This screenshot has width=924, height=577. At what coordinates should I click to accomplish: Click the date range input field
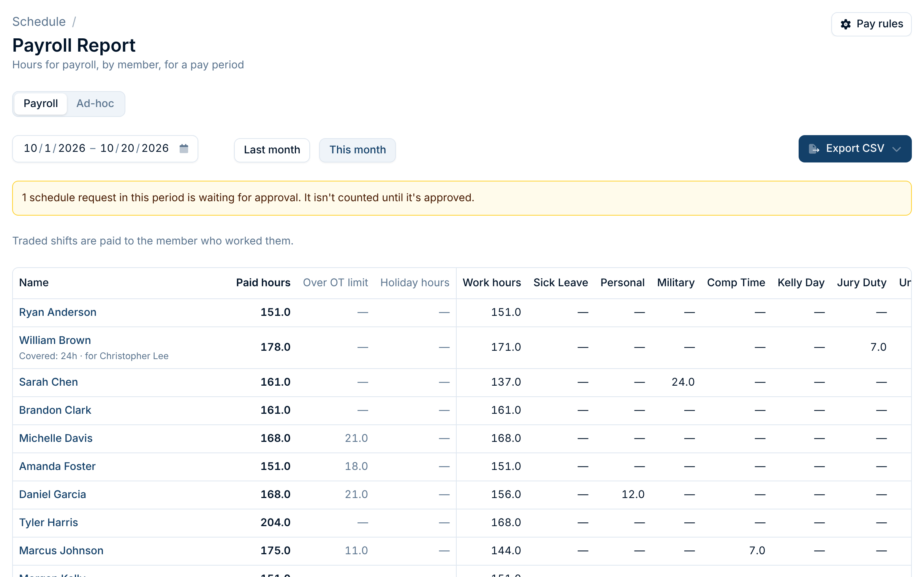tap(105, 148)
